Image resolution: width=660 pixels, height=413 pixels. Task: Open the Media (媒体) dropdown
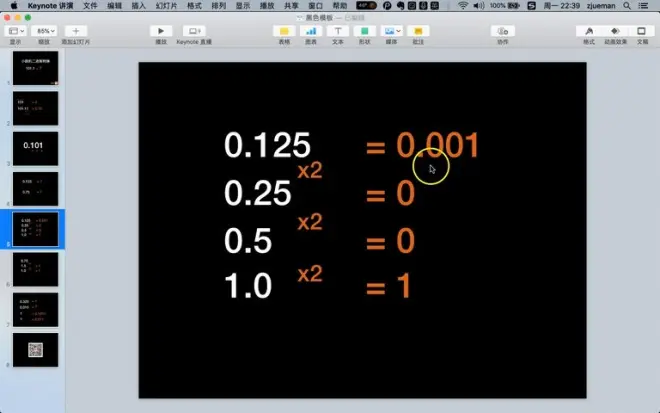pos(391,32)
